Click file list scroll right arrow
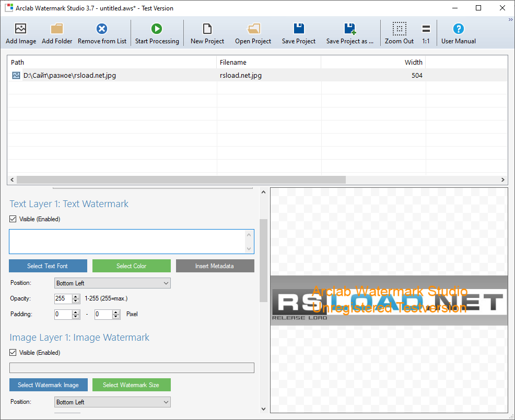The width and height of the screenshot is (515, 420). (x=503, y=180)
